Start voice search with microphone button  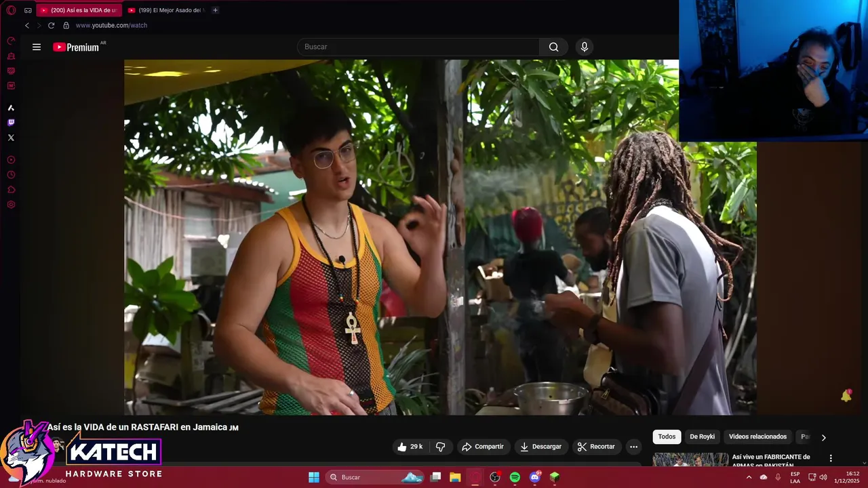[585, 47]
